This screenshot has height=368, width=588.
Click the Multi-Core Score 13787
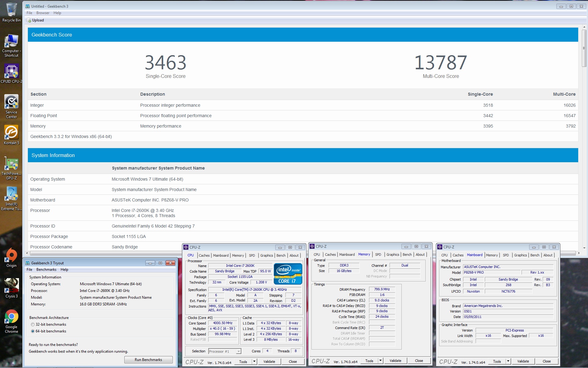[441, 63]
